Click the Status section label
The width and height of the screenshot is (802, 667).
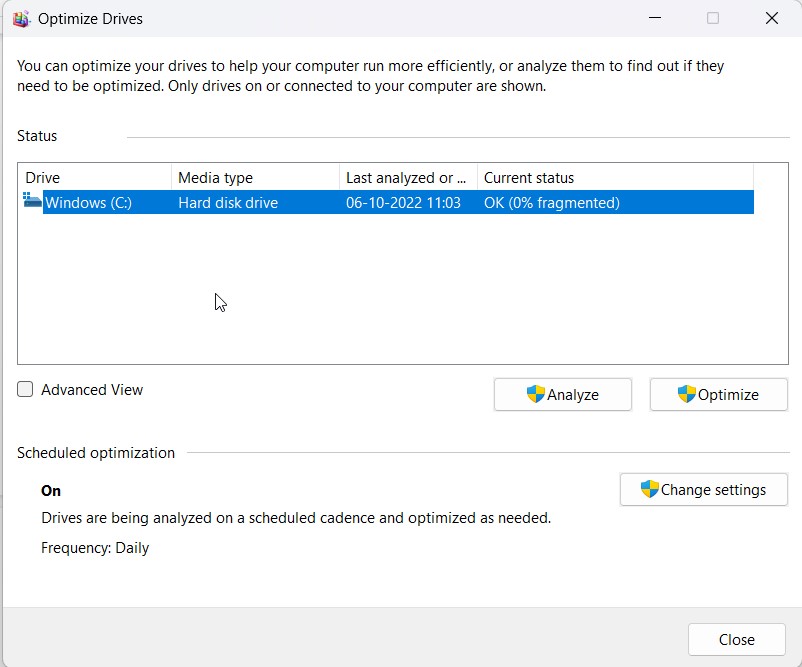click(37, 136)
